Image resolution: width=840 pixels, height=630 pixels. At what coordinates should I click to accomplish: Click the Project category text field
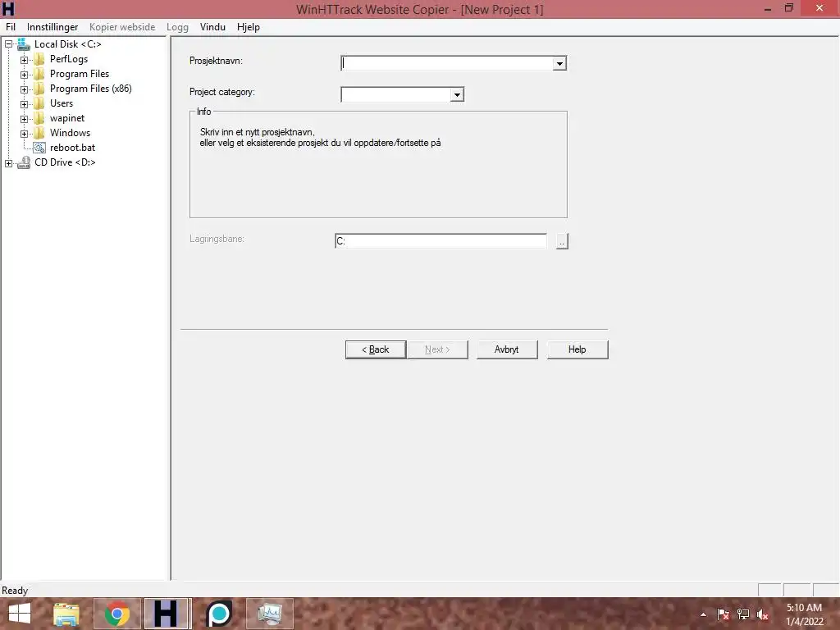coord(396,95)
